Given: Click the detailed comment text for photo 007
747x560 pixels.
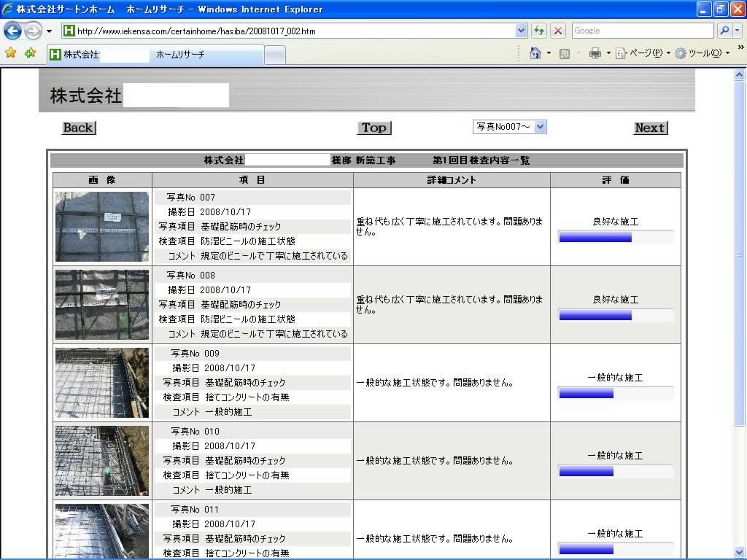Looking at the screenshot, I should (449, 227).
